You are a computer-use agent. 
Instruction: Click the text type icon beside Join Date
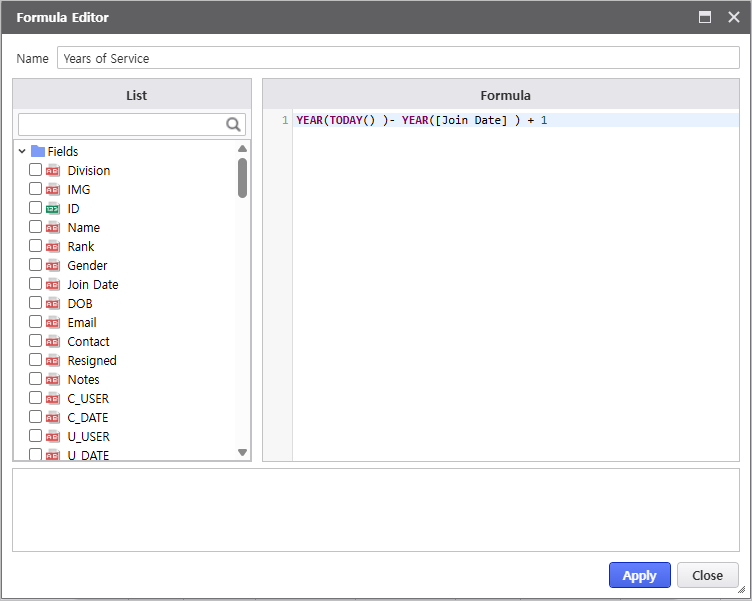point(53,285)
